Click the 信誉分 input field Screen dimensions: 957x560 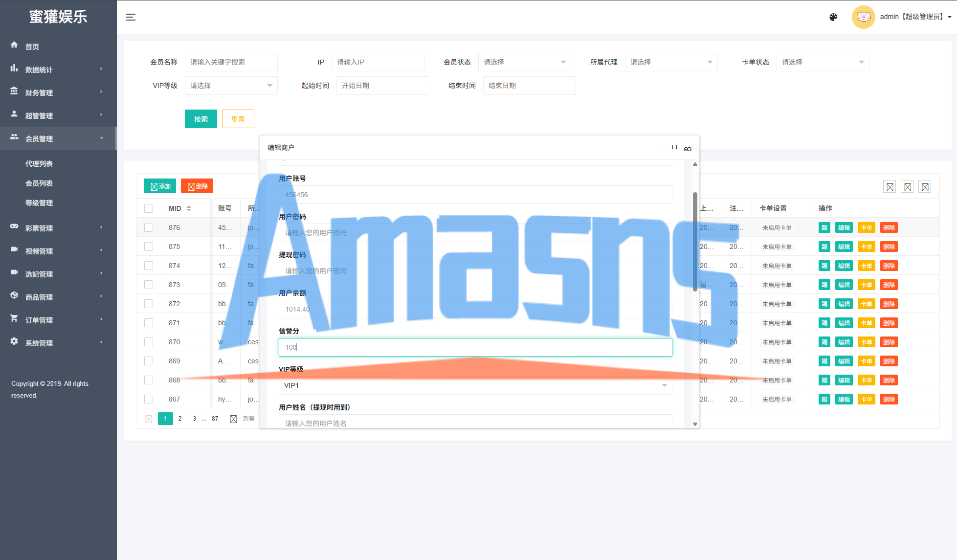[475, 347]
